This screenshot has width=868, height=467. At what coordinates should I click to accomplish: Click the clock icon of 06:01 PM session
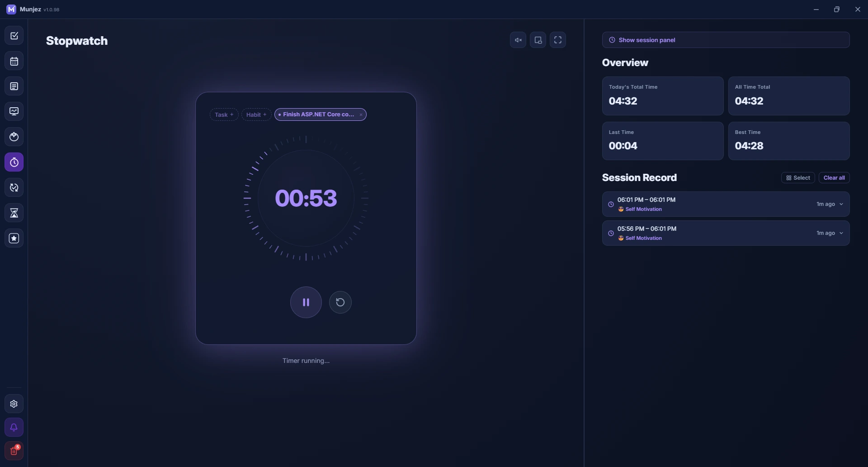point(611,204)
